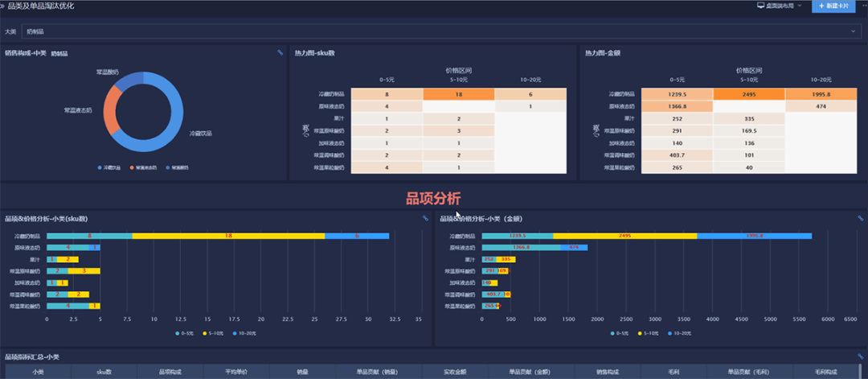The height and width of the screenshot is (379, 868).
Task: Click edit icon on 品项&价格分析-小类（金额） card
Action: tap(860, 218)
